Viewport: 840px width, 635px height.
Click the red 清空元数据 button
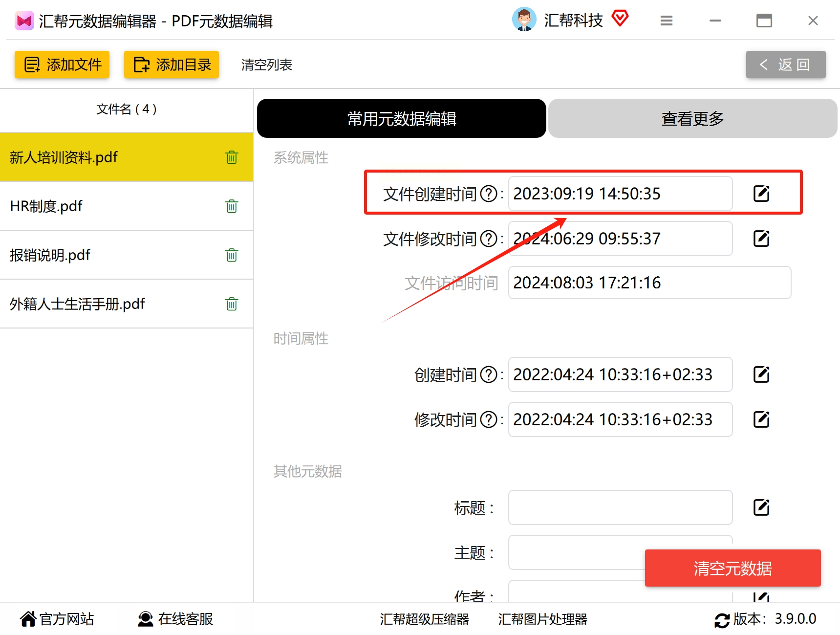point(733,568)
